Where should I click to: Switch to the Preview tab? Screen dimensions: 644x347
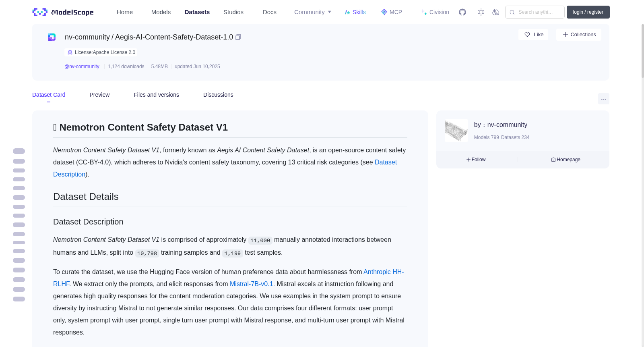point(99,95)
